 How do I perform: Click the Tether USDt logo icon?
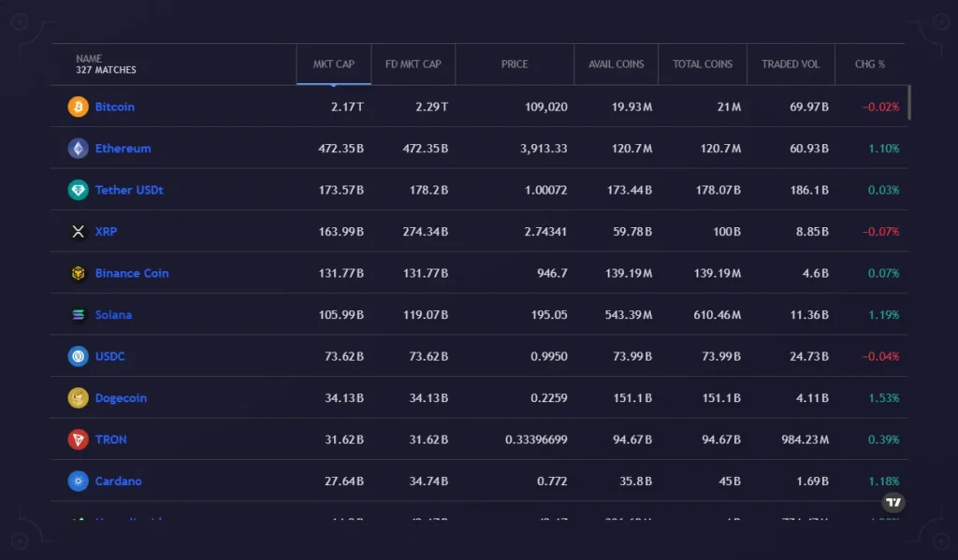(78, 190)
